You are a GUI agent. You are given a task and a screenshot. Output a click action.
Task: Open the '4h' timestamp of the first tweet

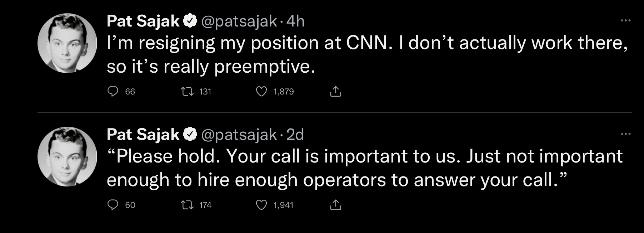coord(295,21)
